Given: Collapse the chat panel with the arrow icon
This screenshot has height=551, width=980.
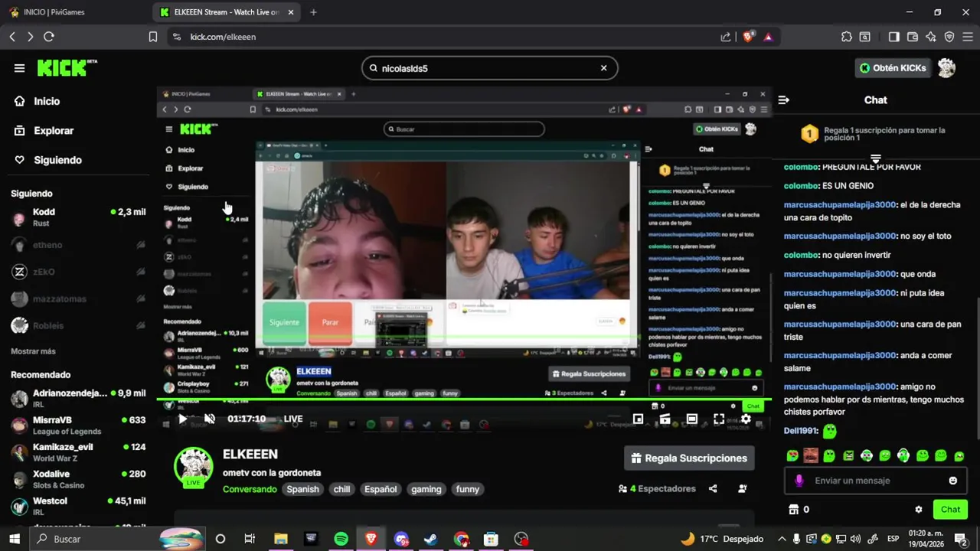Looking at the screenshot, I should [783, 100].
